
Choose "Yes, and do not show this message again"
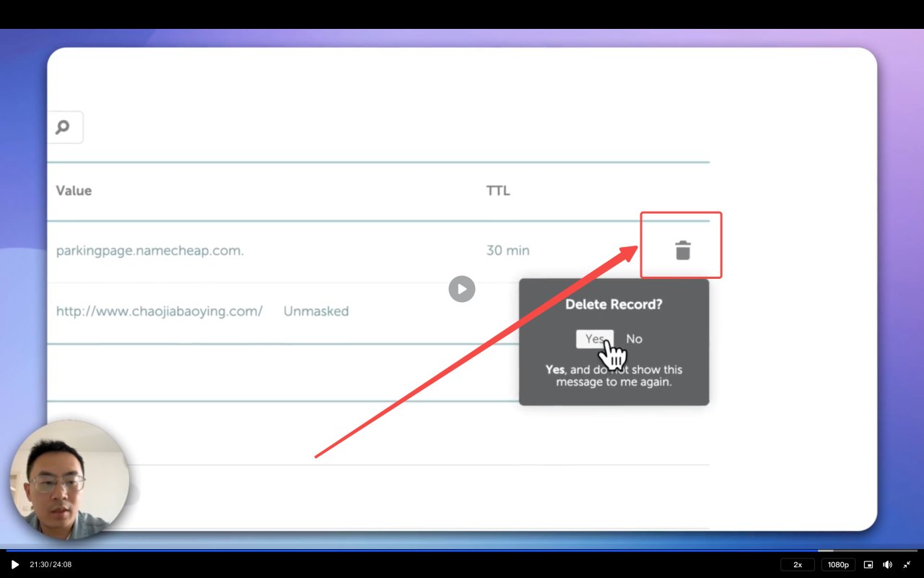(614, 376)
